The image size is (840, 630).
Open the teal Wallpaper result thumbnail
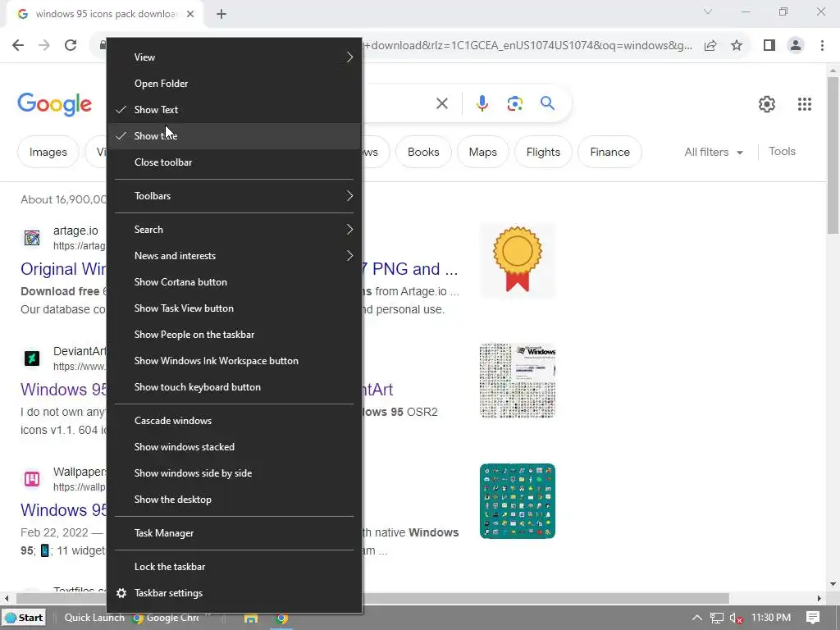518,501
